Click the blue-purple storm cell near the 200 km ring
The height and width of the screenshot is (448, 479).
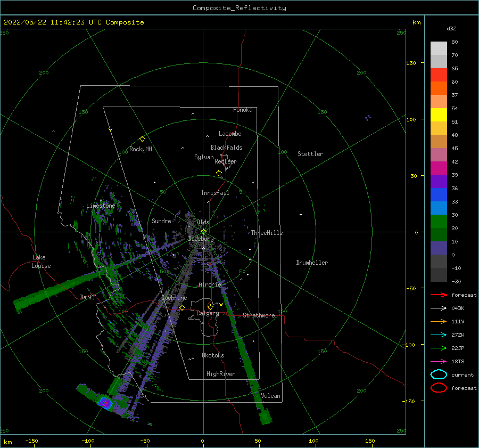pyautogui.click(x=105, y=403)
